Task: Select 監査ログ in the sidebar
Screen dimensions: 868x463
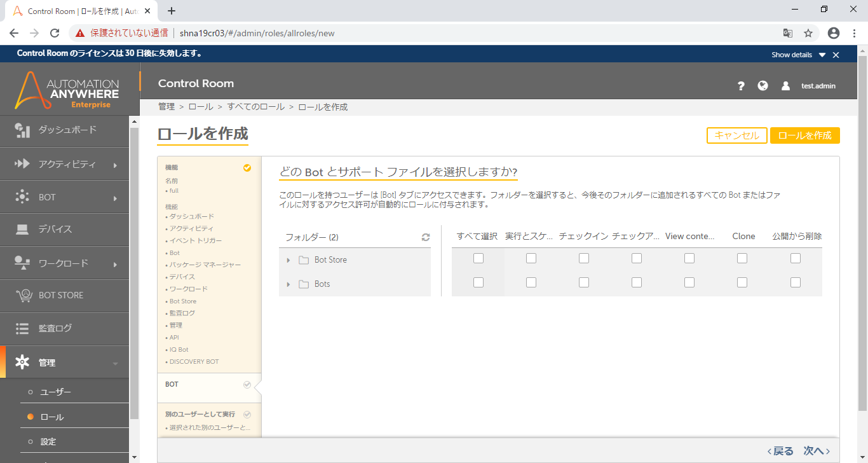Action: 55,328
